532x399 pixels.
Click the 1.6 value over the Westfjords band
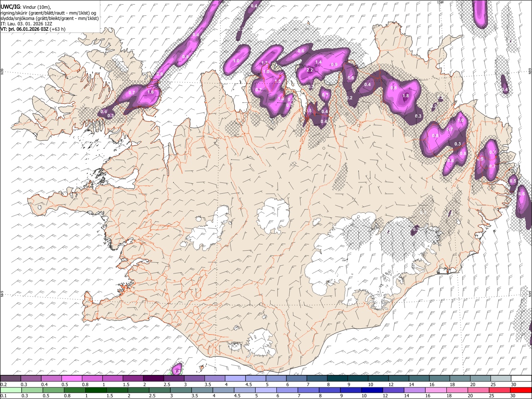tap(150, 92)
